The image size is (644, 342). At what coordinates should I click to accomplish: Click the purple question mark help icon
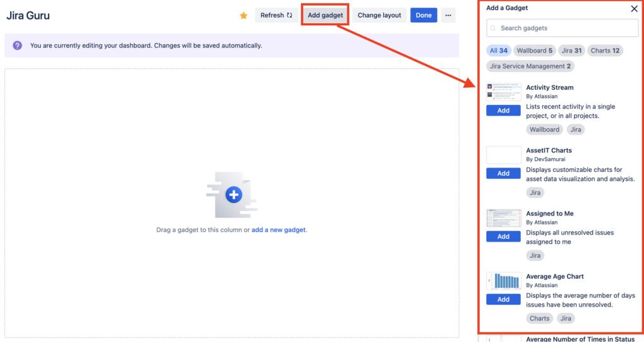(x=17, y=46)
